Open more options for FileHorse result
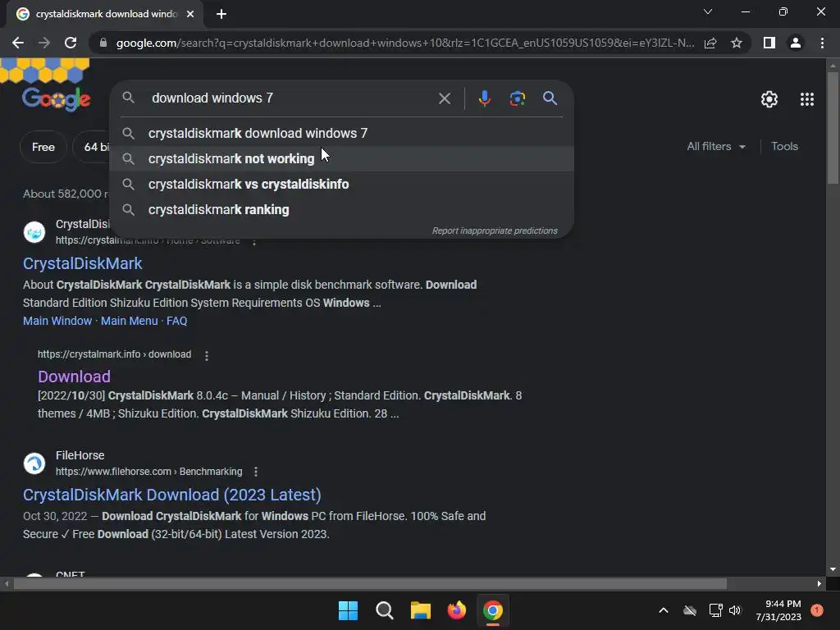 pos(256,472)
